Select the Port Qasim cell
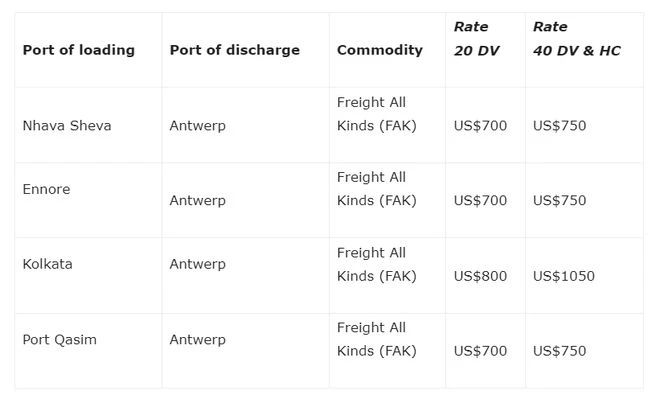The height and width of the screenshot is (399, 660). [59, 340]
